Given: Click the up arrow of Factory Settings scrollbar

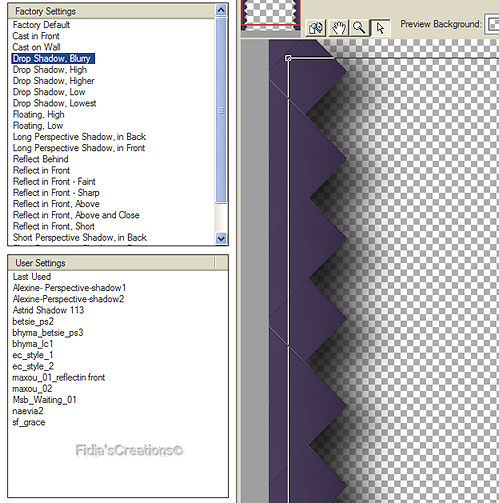Looking at the screenshot, I should point(221,11).
